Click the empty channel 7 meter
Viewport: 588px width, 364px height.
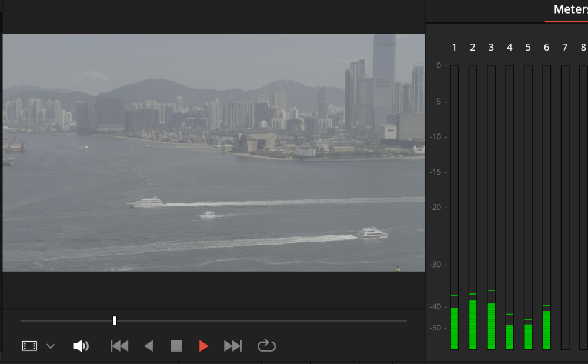565,207
